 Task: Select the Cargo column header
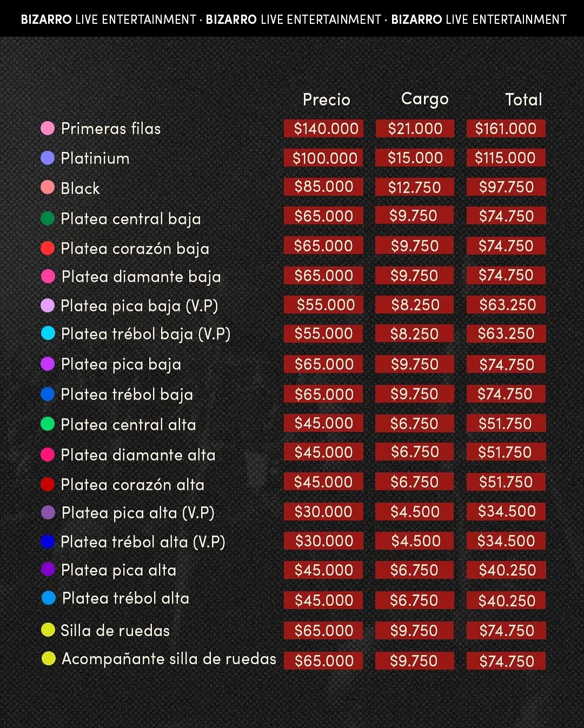424,99
